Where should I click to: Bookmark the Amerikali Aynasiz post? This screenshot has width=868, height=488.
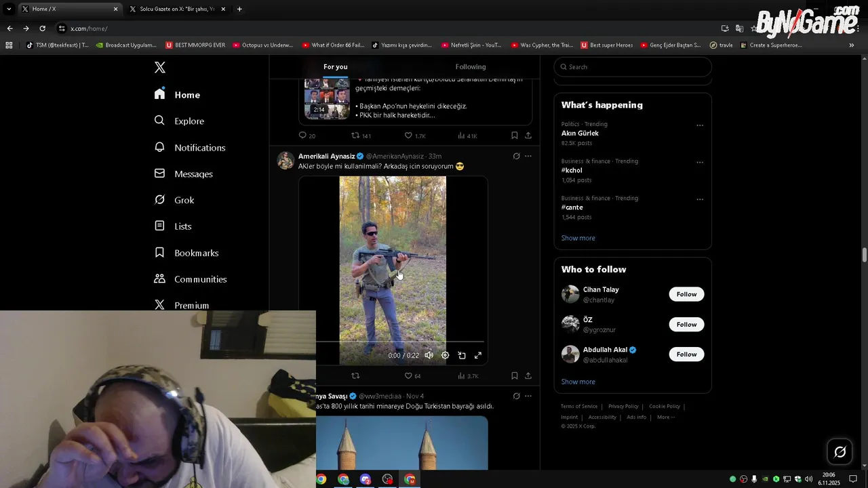[515, 375]
